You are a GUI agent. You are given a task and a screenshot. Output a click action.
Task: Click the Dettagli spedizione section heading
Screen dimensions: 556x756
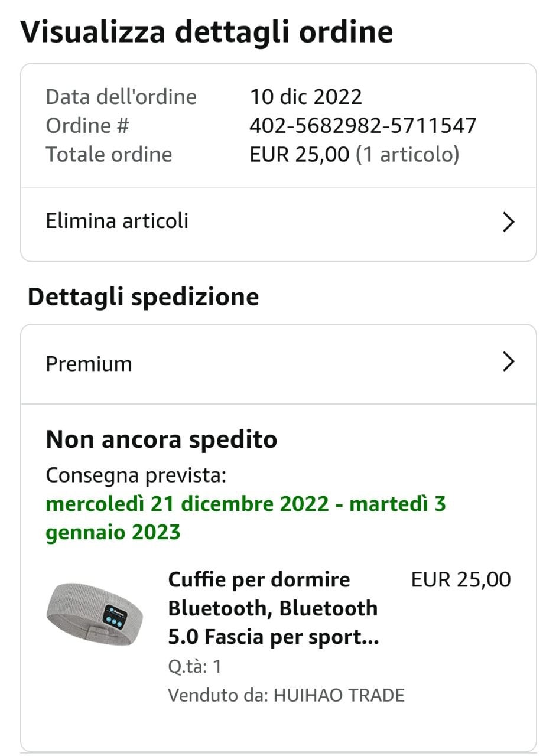pyautogui.click(x=144, y=297)
